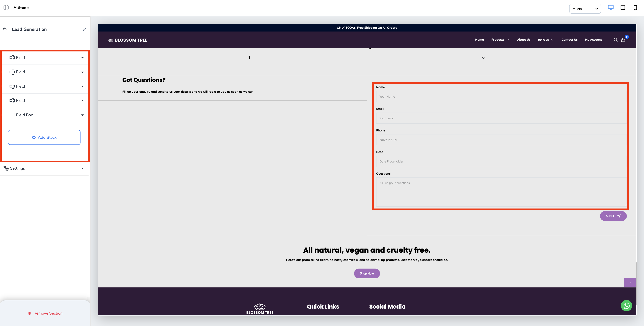
Task: Click the Add Block button
Action: tap(44, 137)
